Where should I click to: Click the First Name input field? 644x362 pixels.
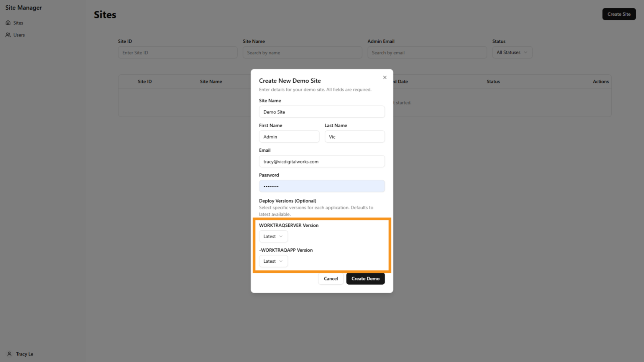(x=289, y=137)
